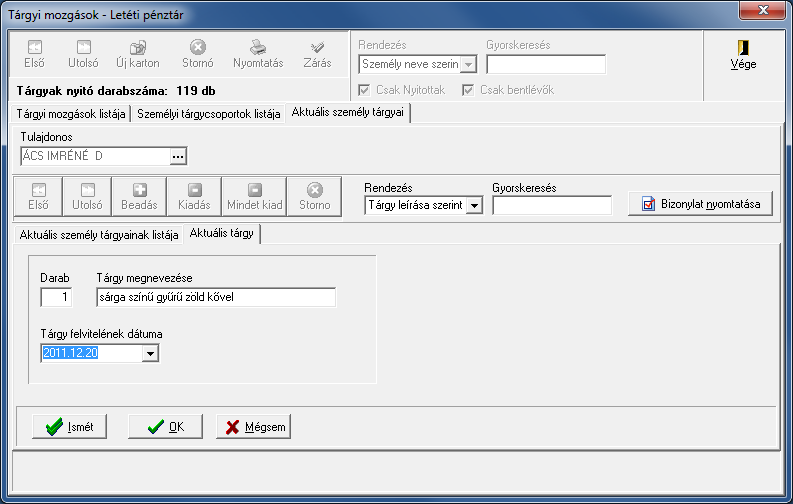Click the top toolbar Stornó icon

coord(198,47)
